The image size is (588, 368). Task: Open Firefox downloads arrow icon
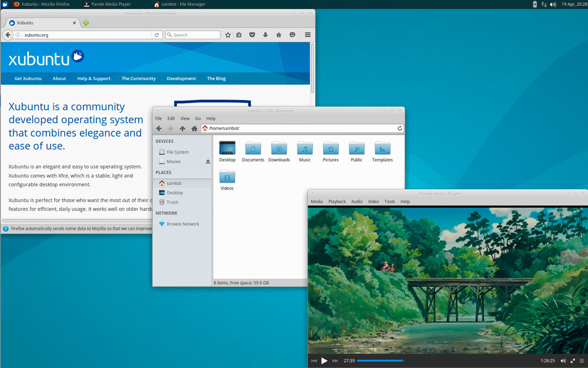coord(265,35)
